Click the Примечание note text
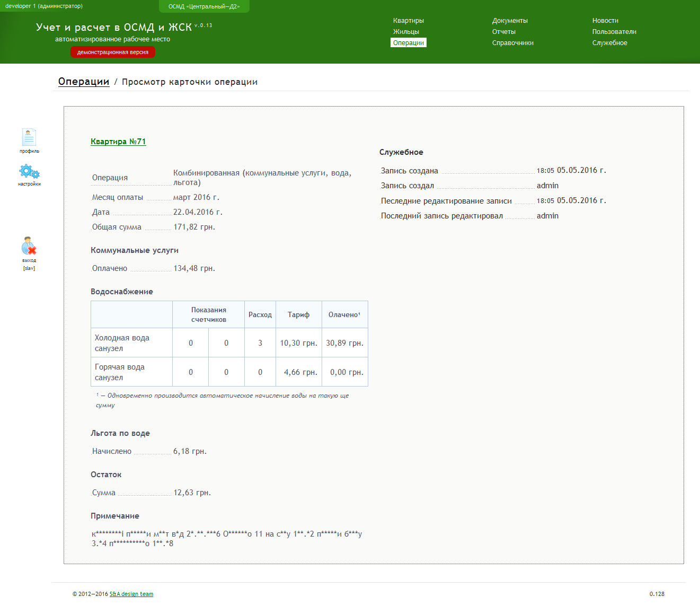700x605 pixels. pos(227,539)
